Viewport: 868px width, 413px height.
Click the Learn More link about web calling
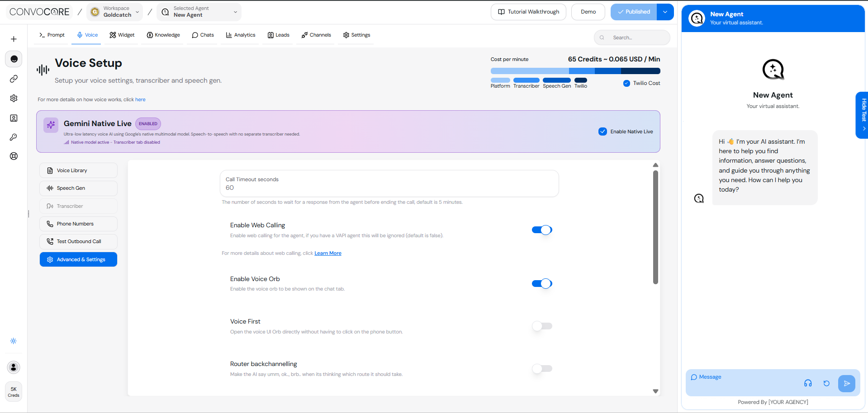(x=327, y=253)
